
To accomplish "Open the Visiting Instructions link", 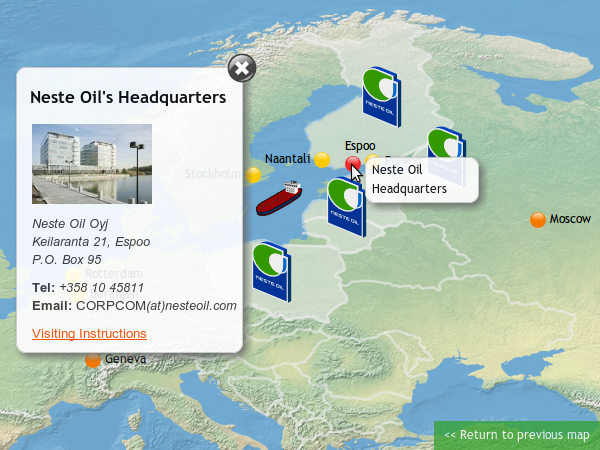I will pyautogui.click(x=89, y=334).
